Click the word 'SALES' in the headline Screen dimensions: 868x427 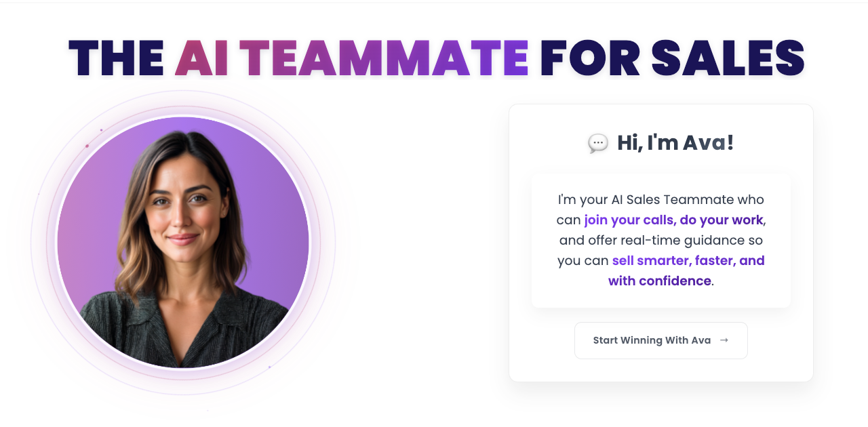tap(728, 58)
